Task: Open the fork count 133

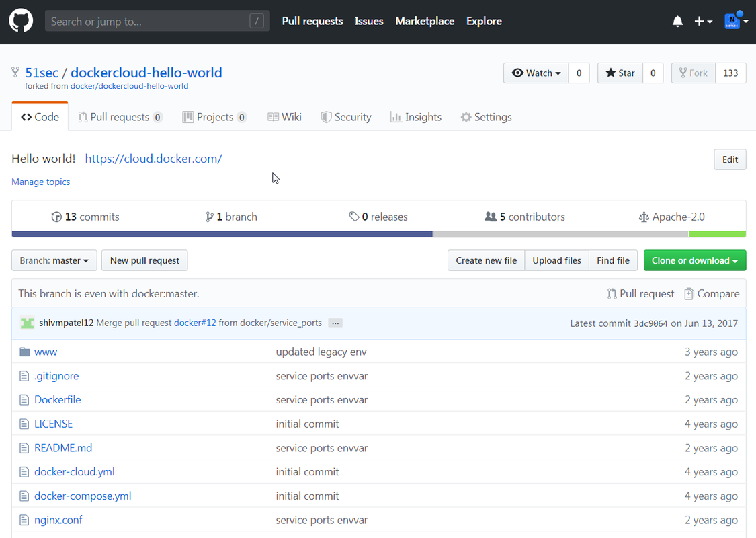Action: point(731,73)
